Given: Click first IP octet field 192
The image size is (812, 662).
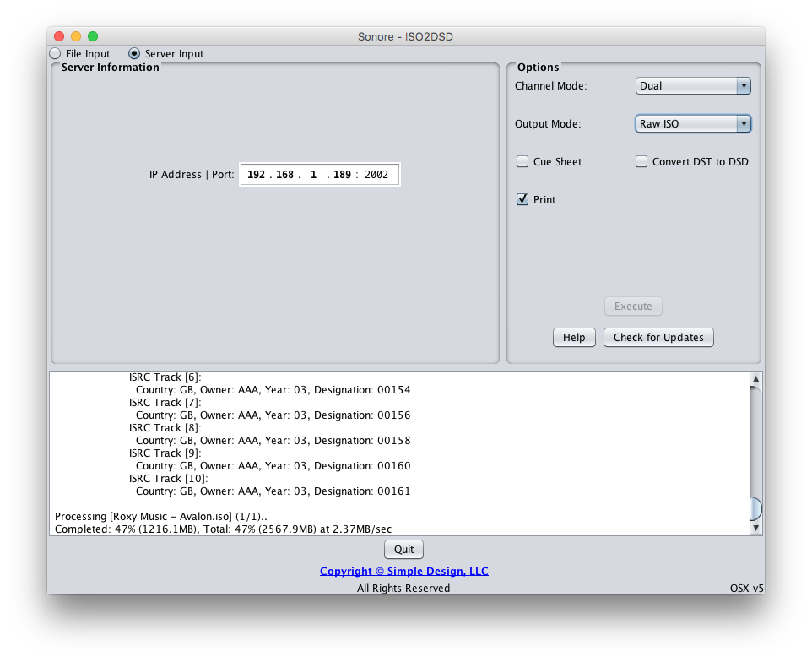Looking at the screenshot, I should [256, 175].
